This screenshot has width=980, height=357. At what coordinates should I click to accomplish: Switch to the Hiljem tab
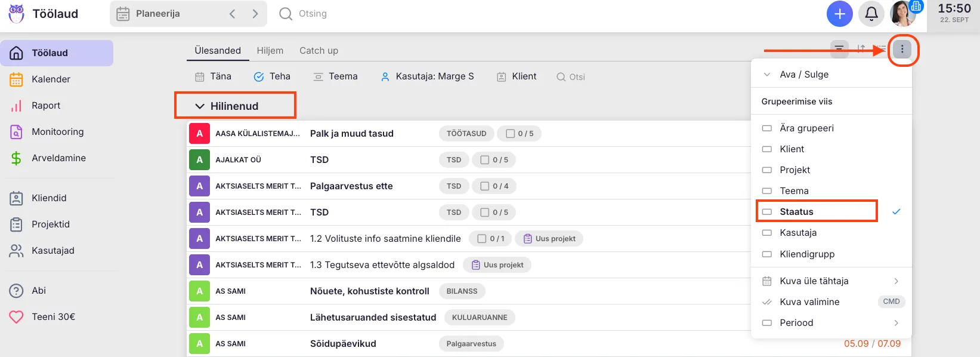tap(270, 51)
